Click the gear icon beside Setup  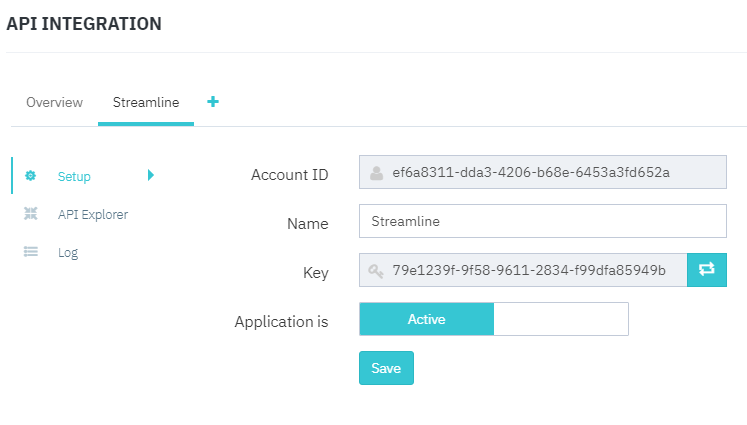(31, 176)
